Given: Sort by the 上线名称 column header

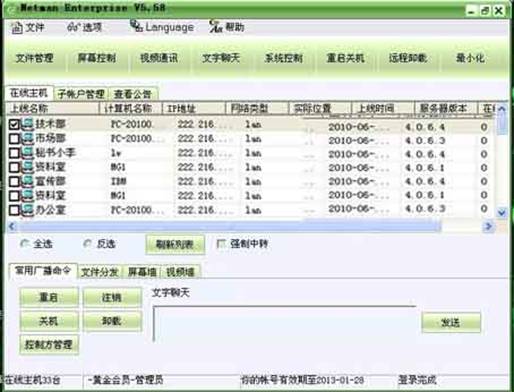Looking at the screenshot, I should [x=53, y=108].
